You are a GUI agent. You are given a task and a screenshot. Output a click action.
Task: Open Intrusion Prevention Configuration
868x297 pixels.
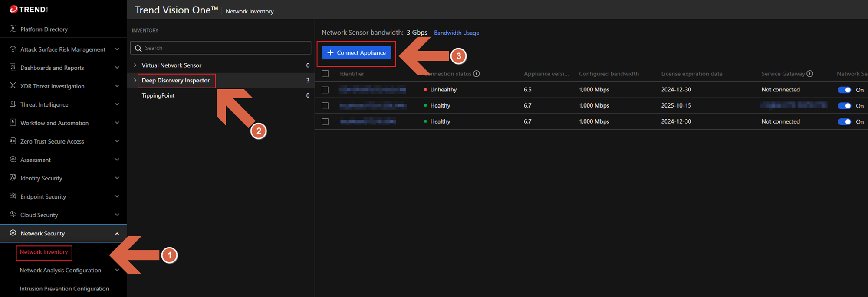pyautogui.click(x=64, y=289)
